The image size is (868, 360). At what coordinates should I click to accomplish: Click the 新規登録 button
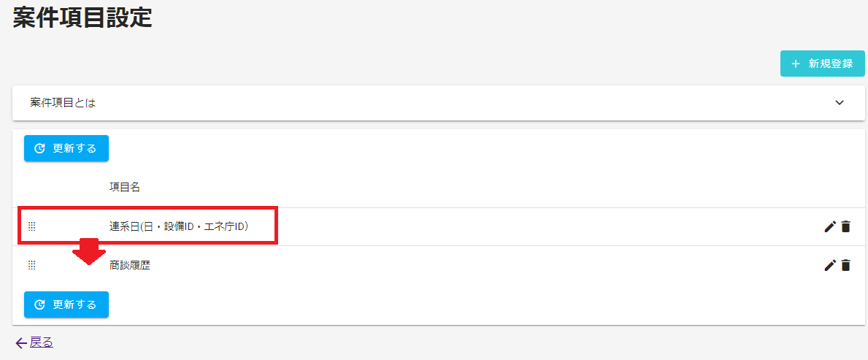coord(823,64)
